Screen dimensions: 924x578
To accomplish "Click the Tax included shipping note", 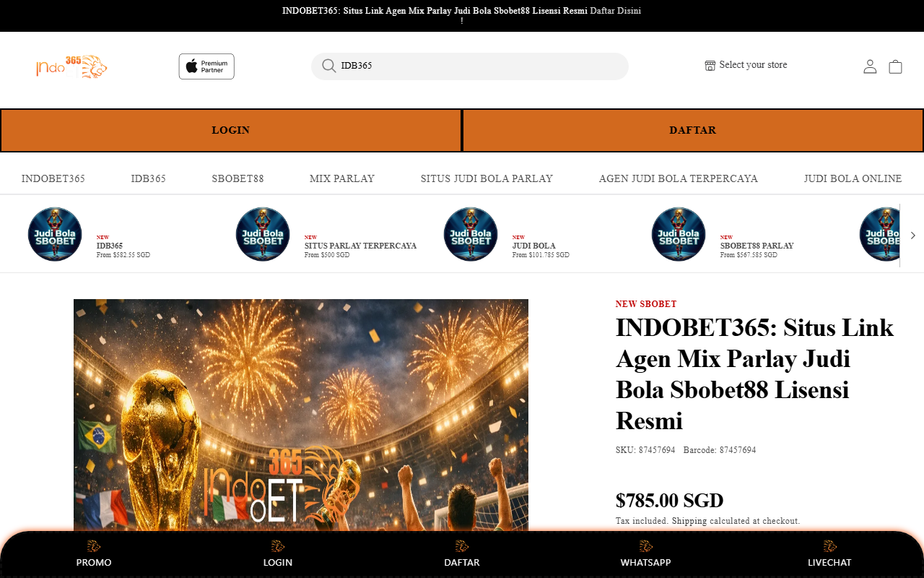I will click(707, 521).
